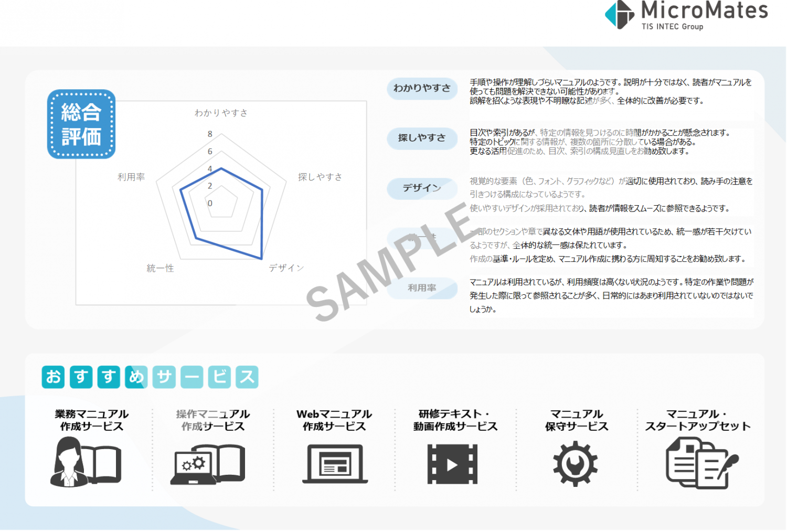Viewport: 787px width, 532px height.
Task: Click the radar chart 探しやすさ axis label
Action: click(320, 177)
